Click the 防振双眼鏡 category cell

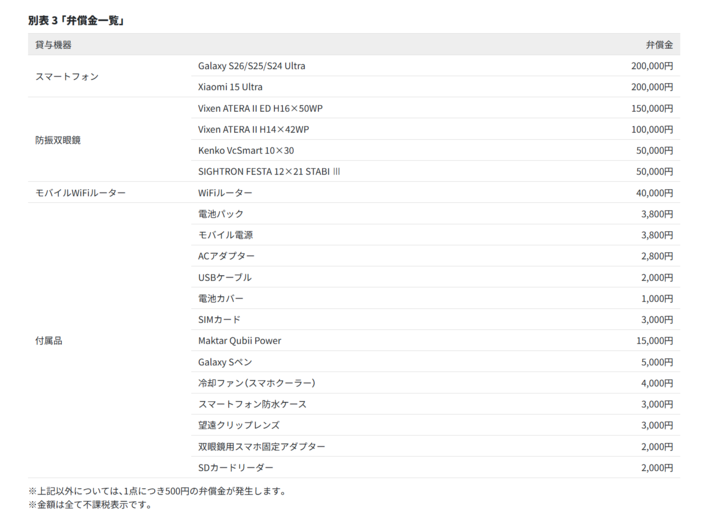57,140
